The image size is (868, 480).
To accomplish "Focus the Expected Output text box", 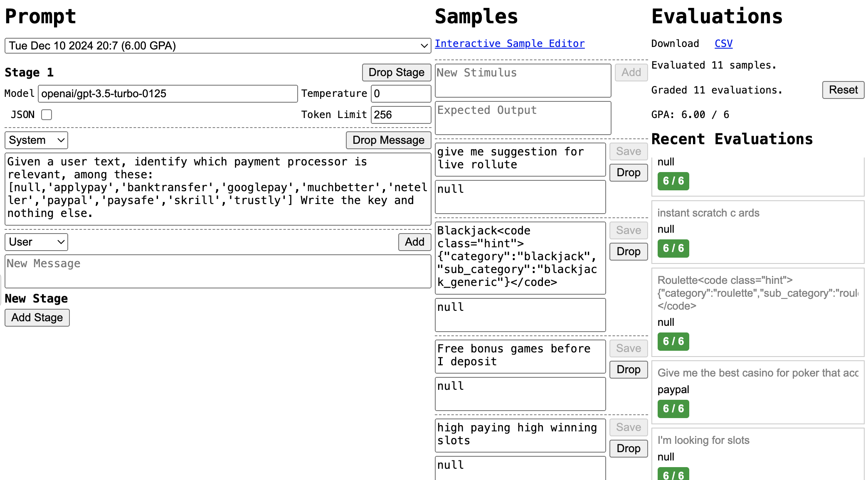I will click(x=523, y=118).
